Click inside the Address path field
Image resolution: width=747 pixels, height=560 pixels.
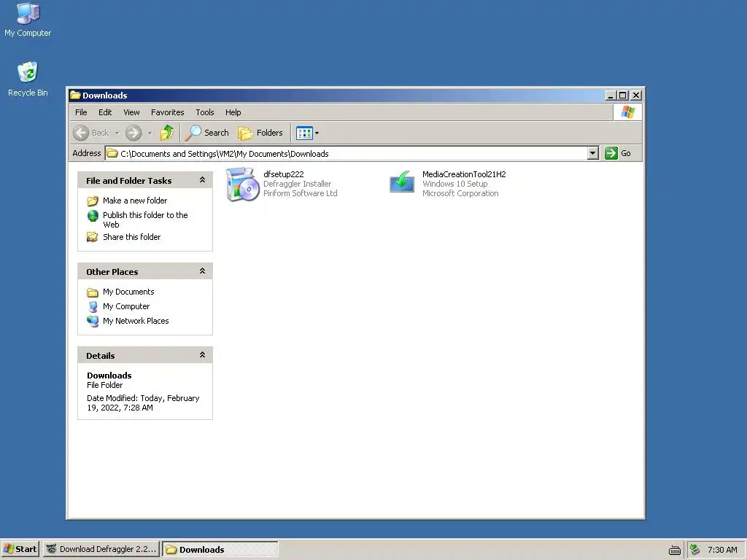click(x=347, y=153)
